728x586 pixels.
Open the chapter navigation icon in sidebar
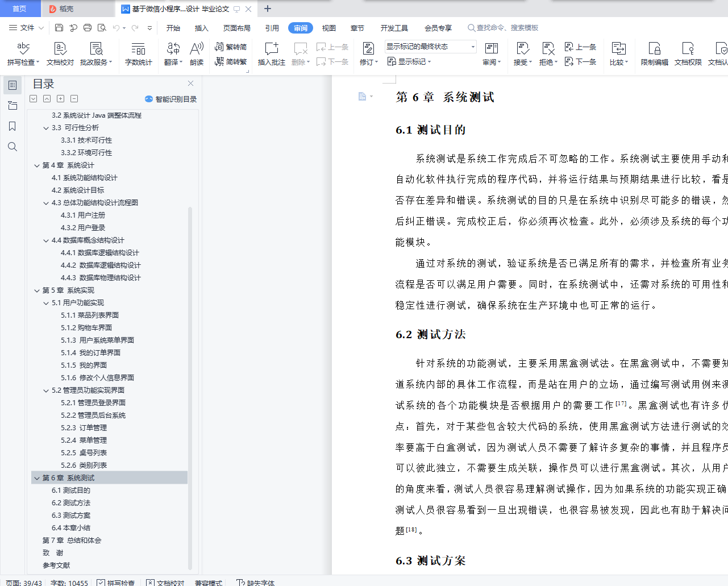pos(13,106)
